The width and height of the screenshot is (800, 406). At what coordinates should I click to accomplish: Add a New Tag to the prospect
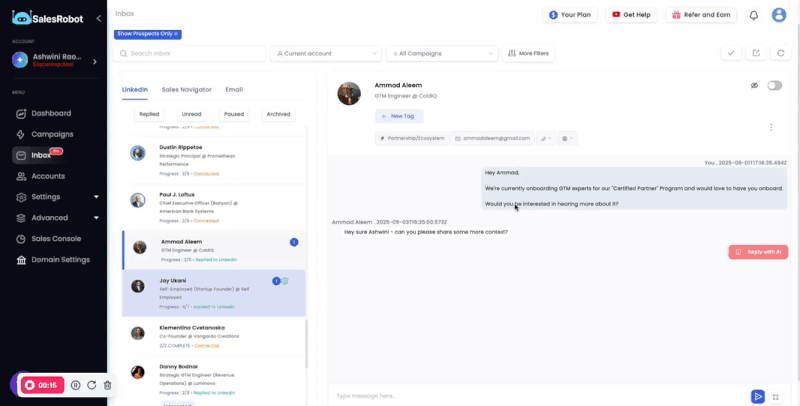point(399,116)
